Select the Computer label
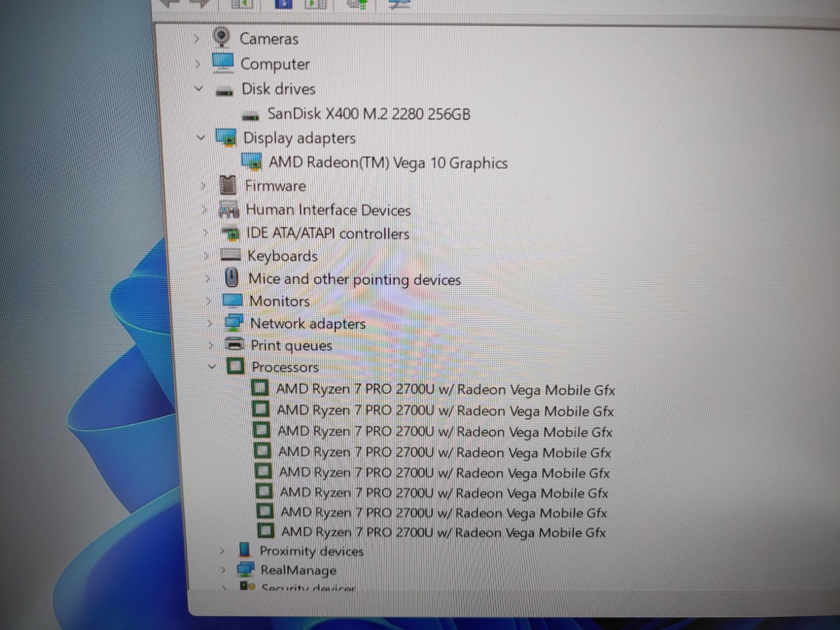Image resolution: width=840 pixels, height=630 pixels. point(275,64)
